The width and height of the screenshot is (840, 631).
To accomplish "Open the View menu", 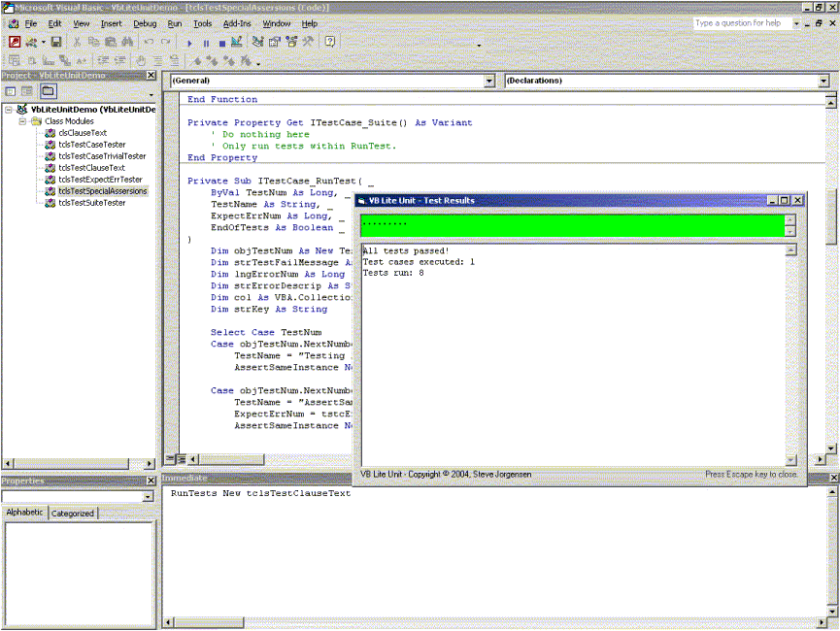I will point(82,23).
